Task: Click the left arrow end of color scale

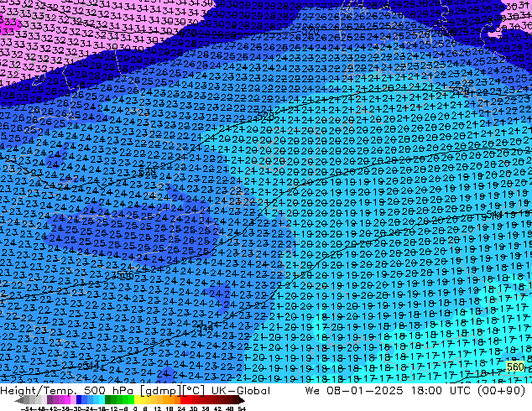Action: pos(19,400)
